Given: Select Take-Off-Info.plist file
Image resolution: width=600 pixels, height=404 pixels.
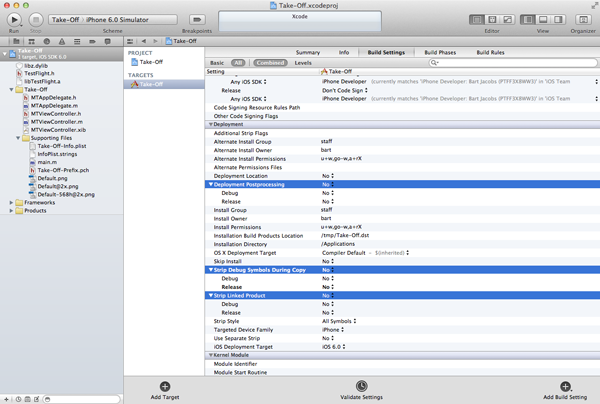Looking at the screenshot, I should pyautogui.click(x=62, y=146).
